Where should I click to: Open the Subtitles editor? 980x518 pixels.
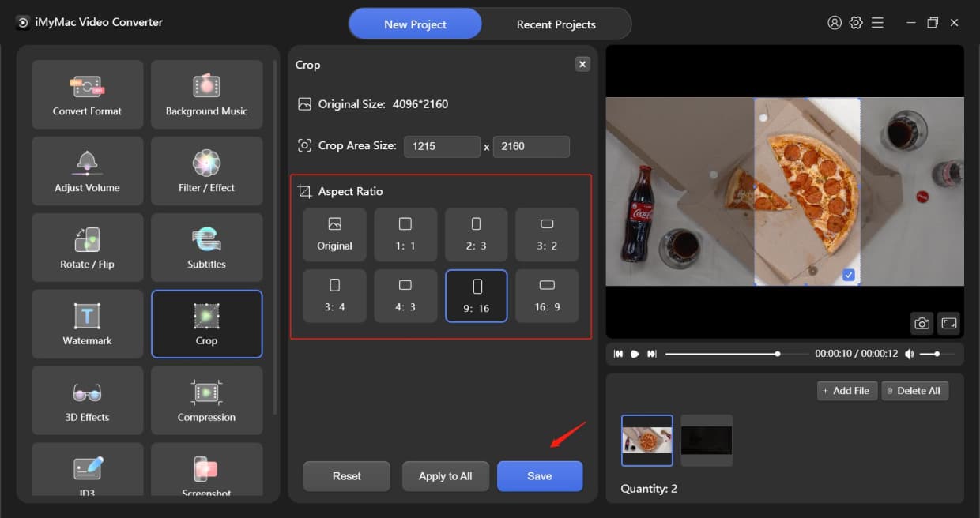click(206, 247)
